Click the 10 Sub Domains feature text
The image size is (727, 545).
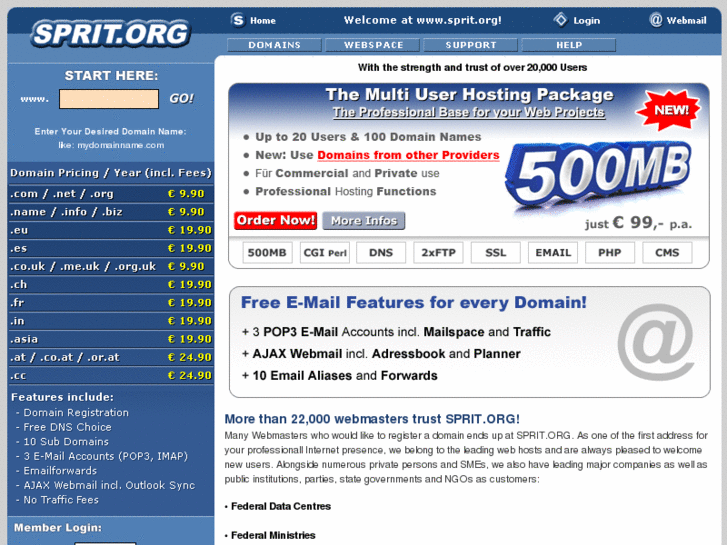(x=66, y=442)
